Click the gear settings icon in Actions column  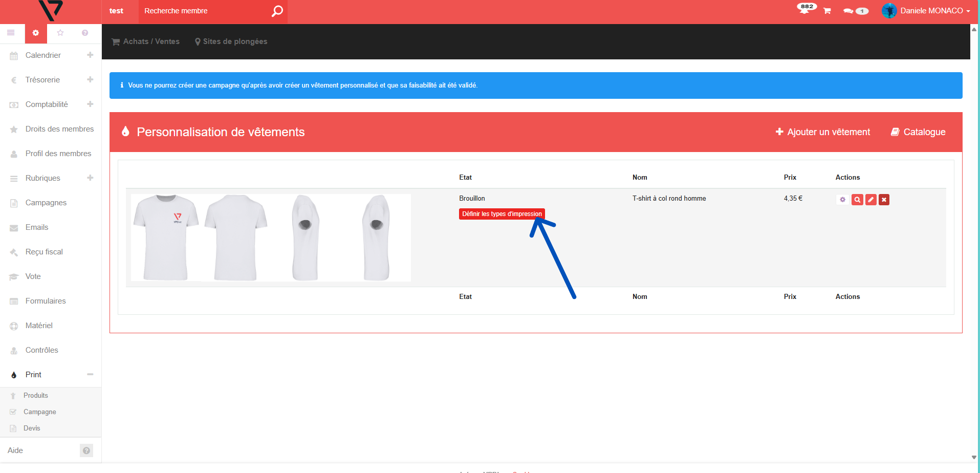point(842,200)
